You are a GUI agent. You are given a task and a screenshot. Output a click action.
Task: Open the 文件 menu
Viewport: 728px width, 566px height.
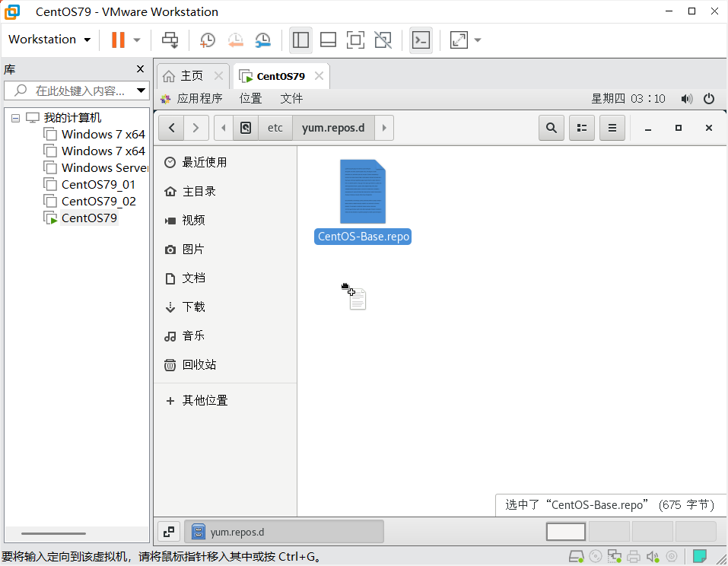click(291, 98)
